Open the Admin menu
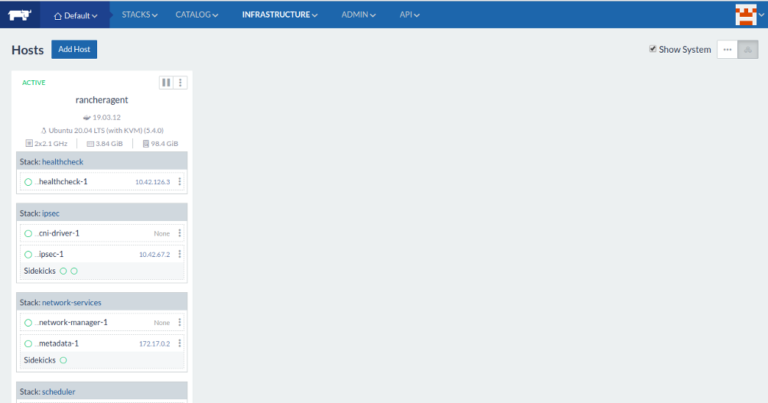The width and height of the screenshot is (768, 403). point(359,15)
